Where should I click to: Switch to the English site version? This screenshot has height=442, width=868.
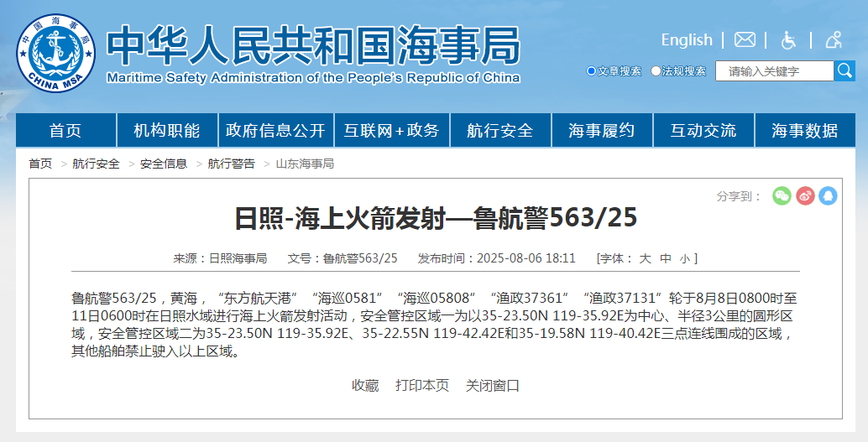(x=686, y=40)
